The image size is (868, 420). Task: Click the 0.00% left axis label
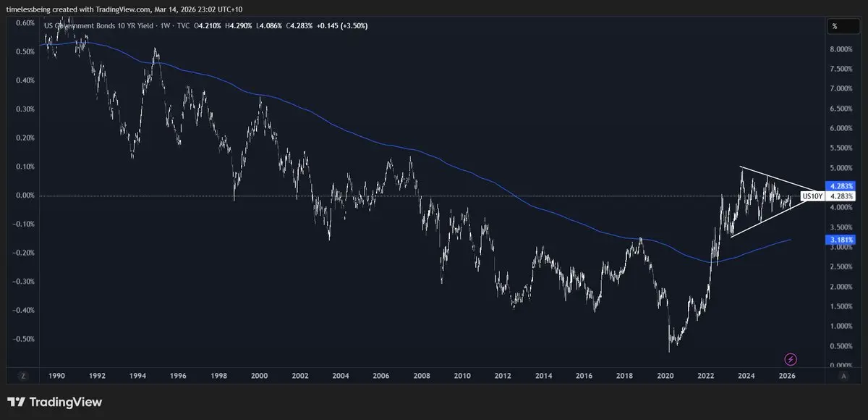click(25, 196)
